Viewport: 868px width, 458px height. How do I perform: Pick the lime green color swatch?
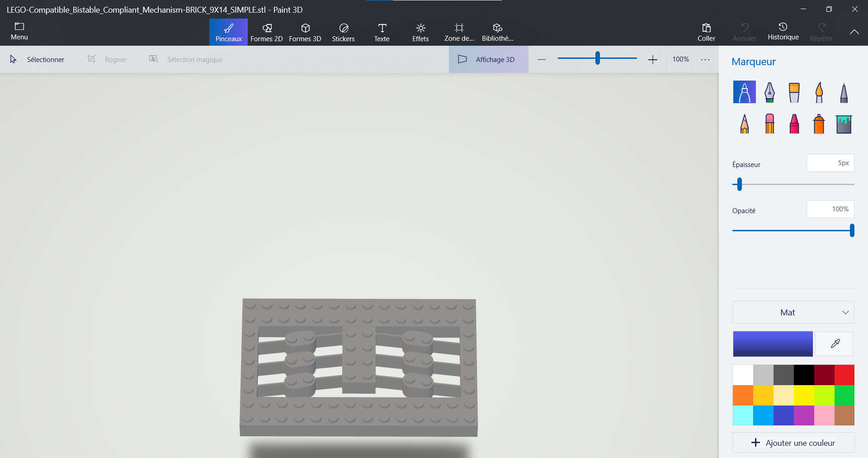tap(824, 395)
